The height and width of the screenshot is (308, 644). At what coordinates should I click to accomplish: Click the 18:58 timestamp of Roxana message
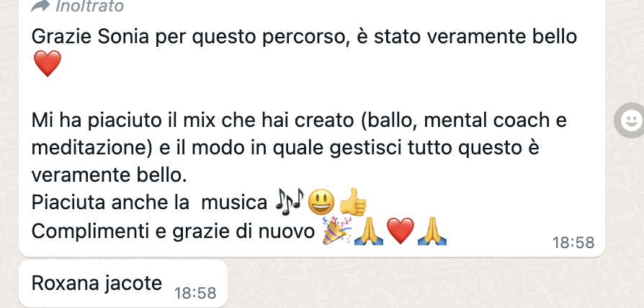[x=195, y=293]
